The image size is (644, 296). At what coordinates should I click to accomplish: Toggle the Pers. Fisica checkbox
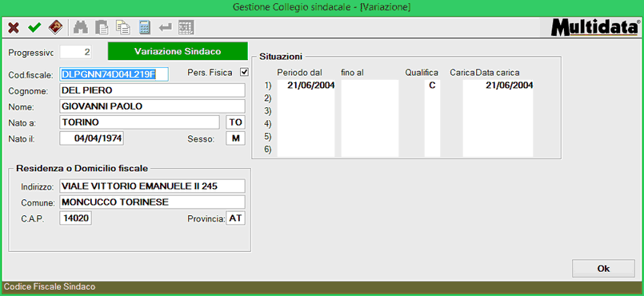(x=244, y=73)
